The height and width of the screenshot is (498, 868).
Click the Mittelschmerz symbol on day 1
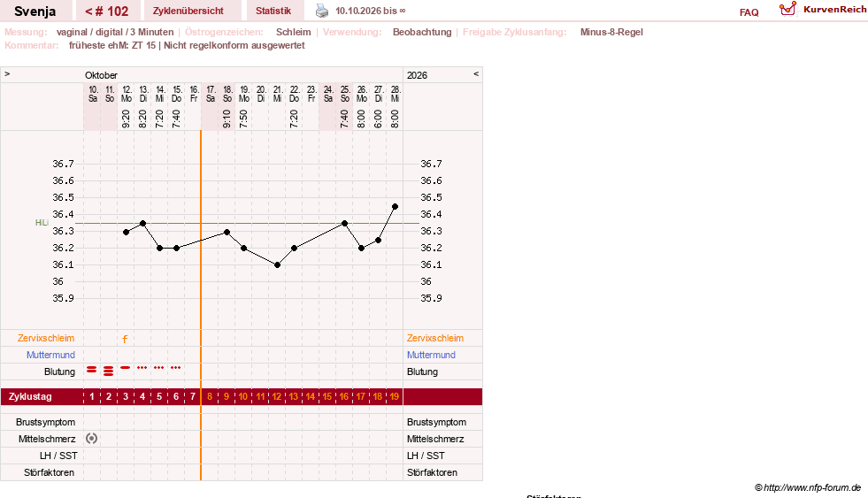[92, 439]
